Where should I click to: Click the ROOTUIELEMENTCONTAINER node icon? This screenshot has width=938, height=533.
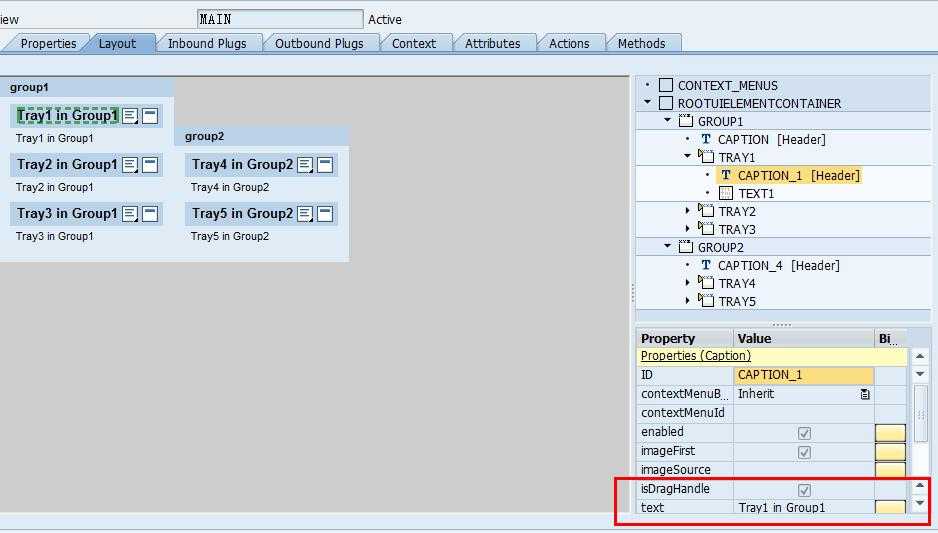(x=666, y=103)
